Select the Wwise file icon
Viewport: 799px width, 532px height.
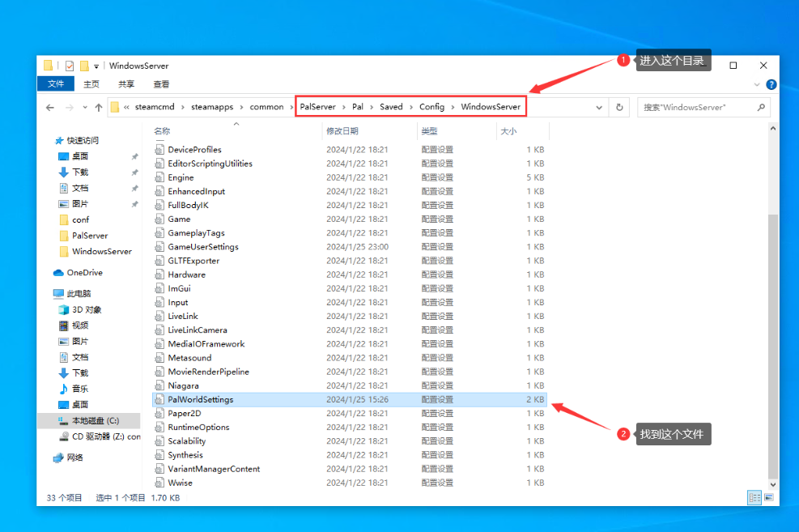[x=159, y=483]
